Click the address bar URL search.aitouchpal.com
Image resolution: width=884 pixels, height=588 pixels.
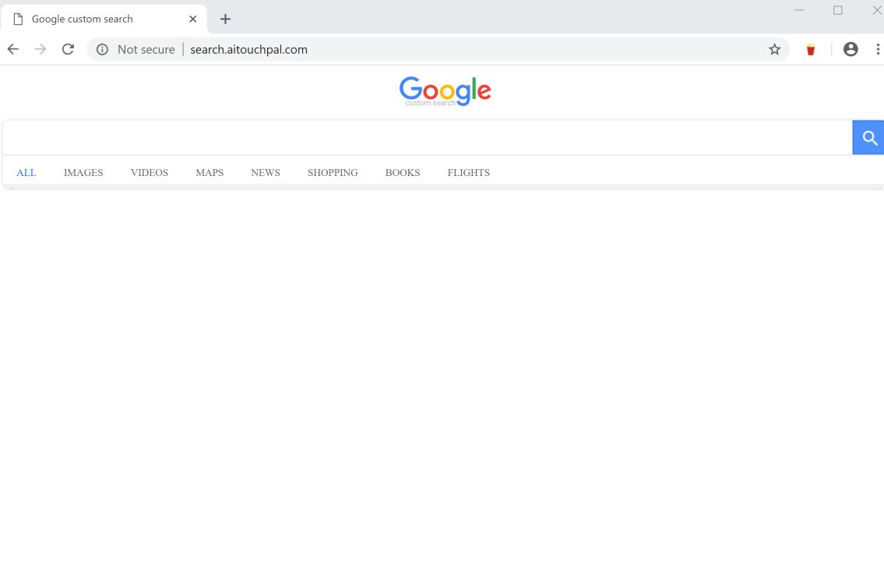coord(248,50)
